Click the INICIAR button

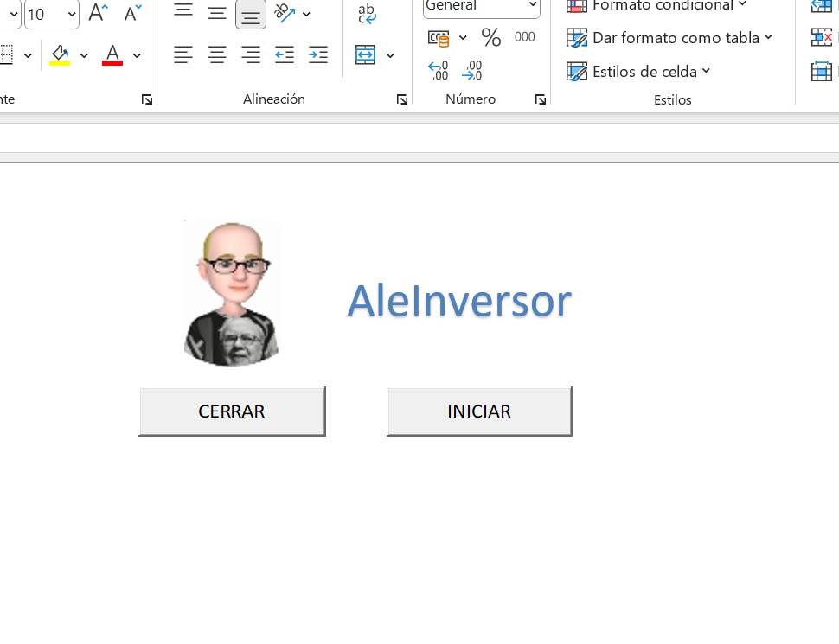pyautogui.click(x=479, y=411)
